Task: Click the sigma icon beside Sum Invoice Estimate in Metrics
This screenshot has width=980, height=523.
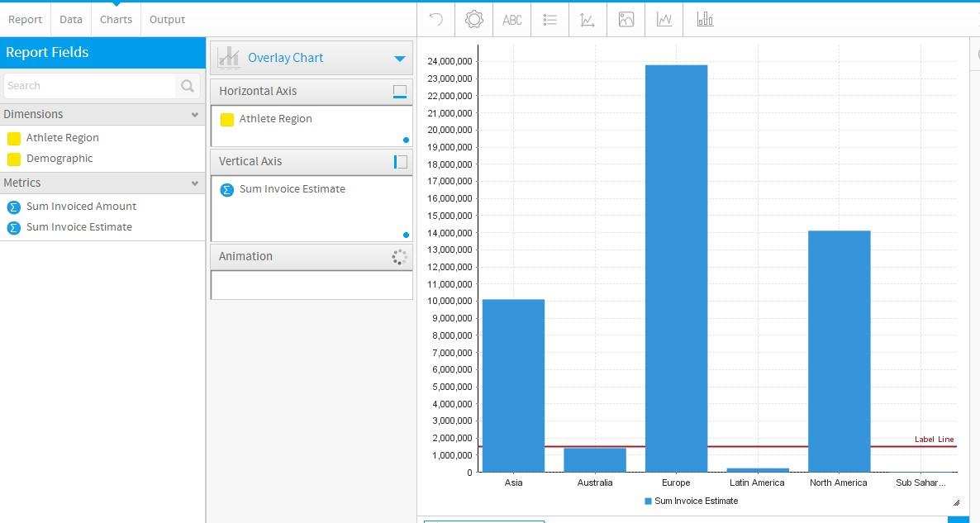Action: (x=14, y=227)
